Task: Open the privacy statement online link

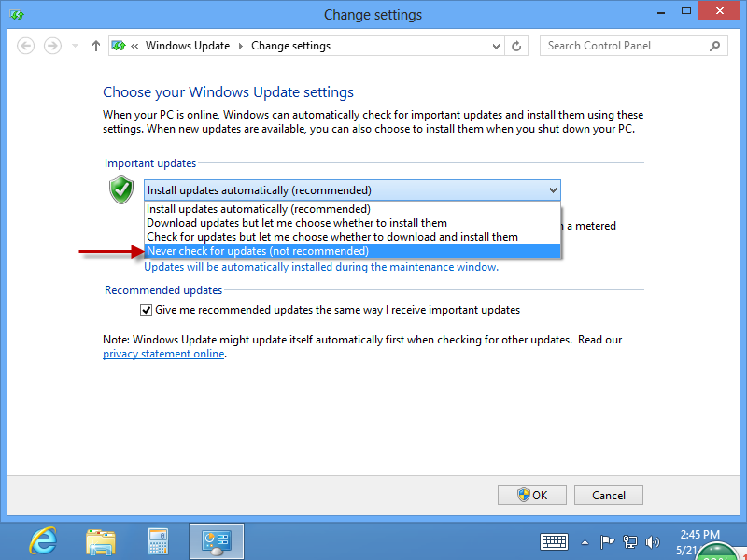Action: [163, 354]
